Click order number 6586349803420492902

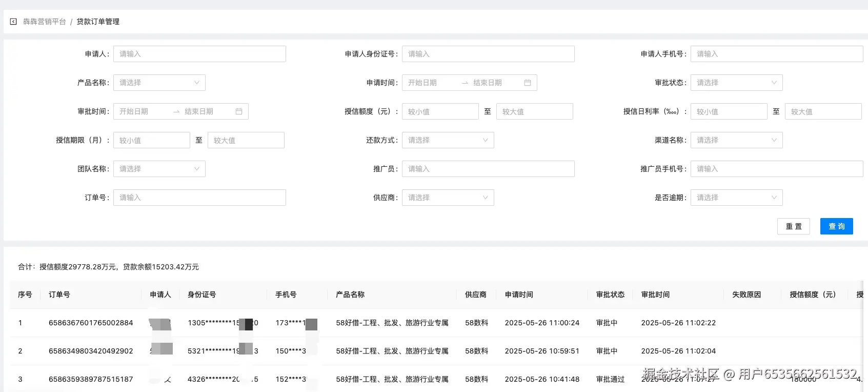coord(91,351)
